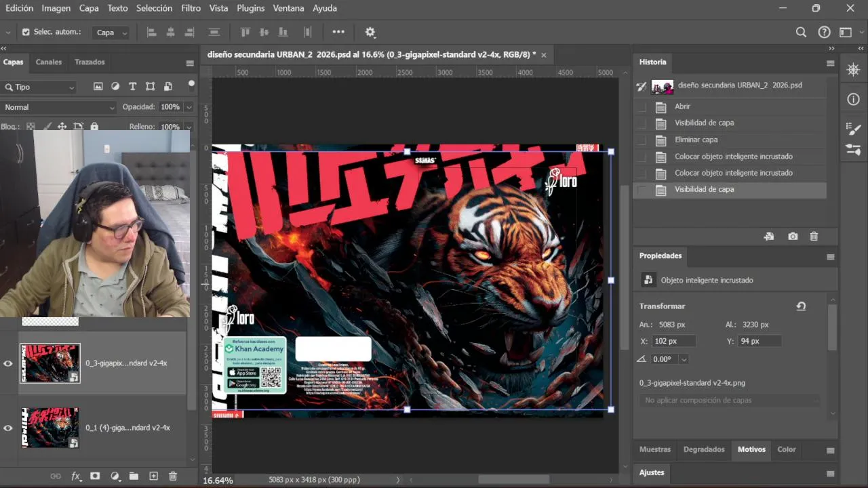Screen dimensions: 868x488
Task: Align bottom edges in options bar
Action: pyautogui.click(x=283, y=32)
